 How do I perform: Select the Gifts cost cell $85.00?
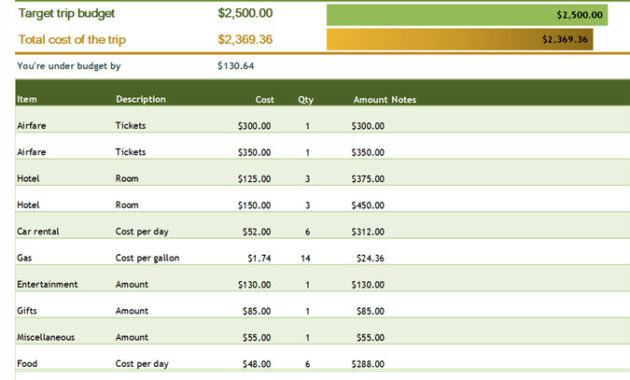pyautogui.click(x=256, y=311)
